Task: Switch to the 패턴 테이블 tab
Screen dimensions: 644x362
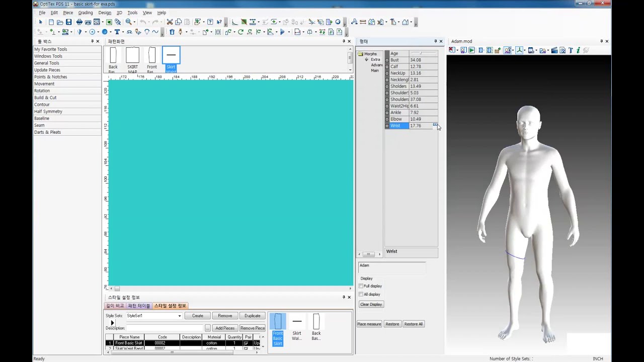Action: [x=139, y=306]
